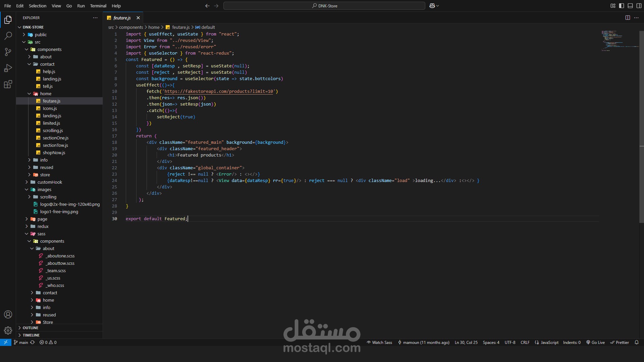Click Watch Sass in status bar

[379, 342]
